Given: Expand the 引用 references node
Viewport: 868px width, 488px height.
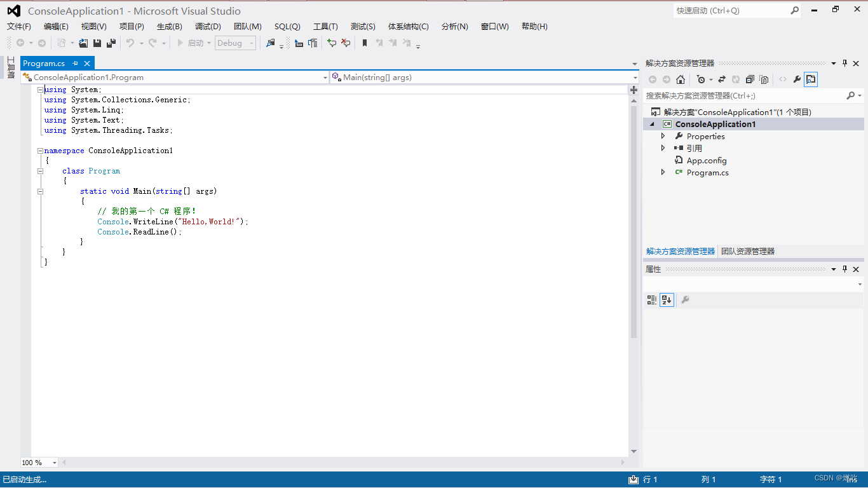Looking at the screenshot, I should click(663, 148).
